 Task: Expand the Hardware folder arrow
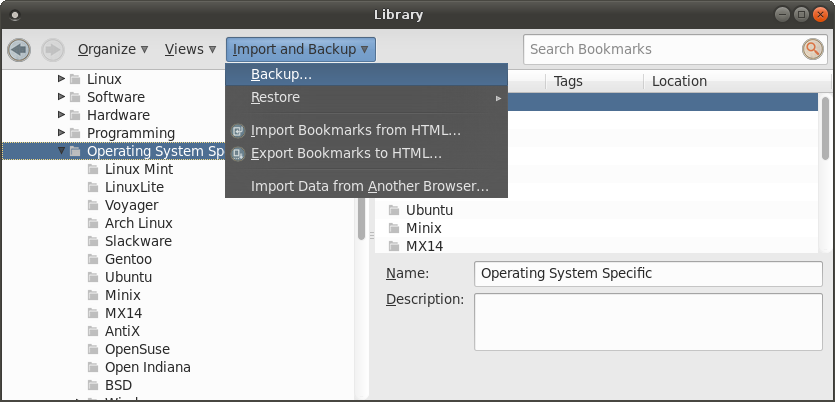61,115
